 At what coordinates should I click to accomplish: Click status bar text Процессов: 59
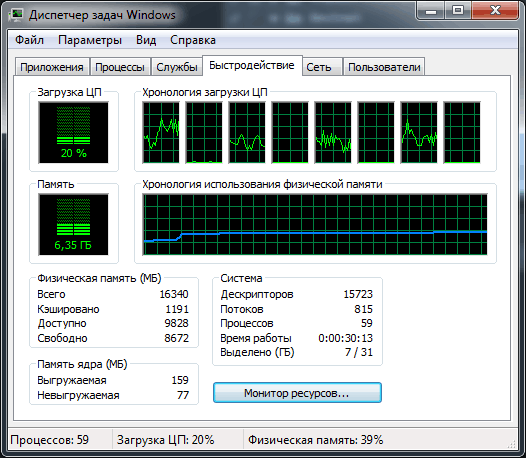[50, 440]
